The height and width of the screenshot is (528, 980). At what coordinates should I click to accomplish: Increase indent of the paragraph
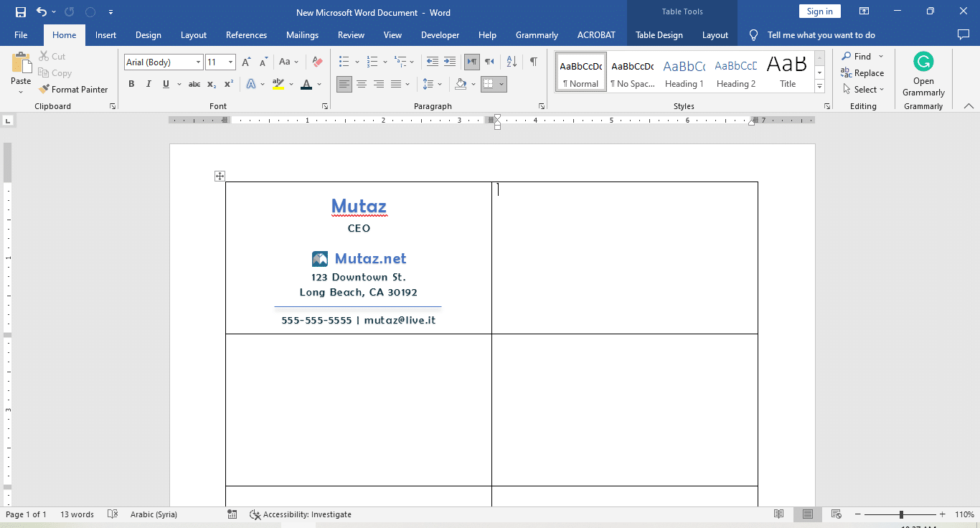click(450, 62)
